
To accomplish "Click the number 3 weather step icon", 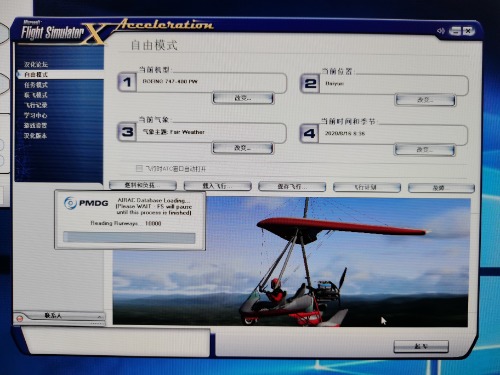I will click(127, 132).
